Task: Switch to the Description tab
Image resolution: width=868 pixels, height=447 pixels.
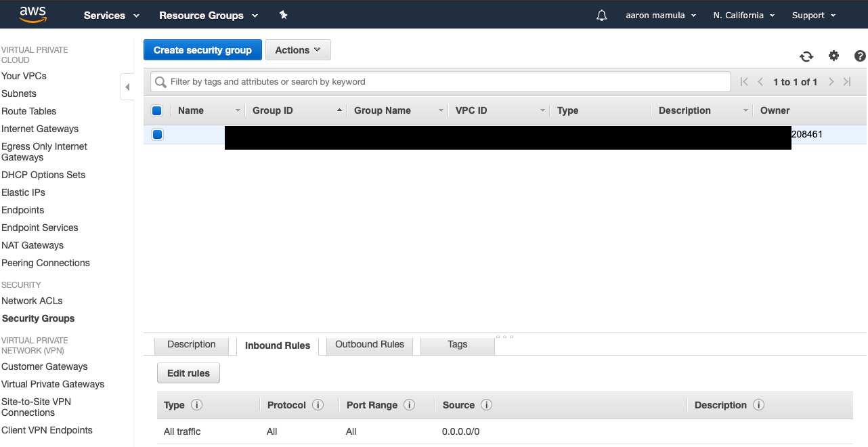Action: pyautogui.click(x=192, y=345)
